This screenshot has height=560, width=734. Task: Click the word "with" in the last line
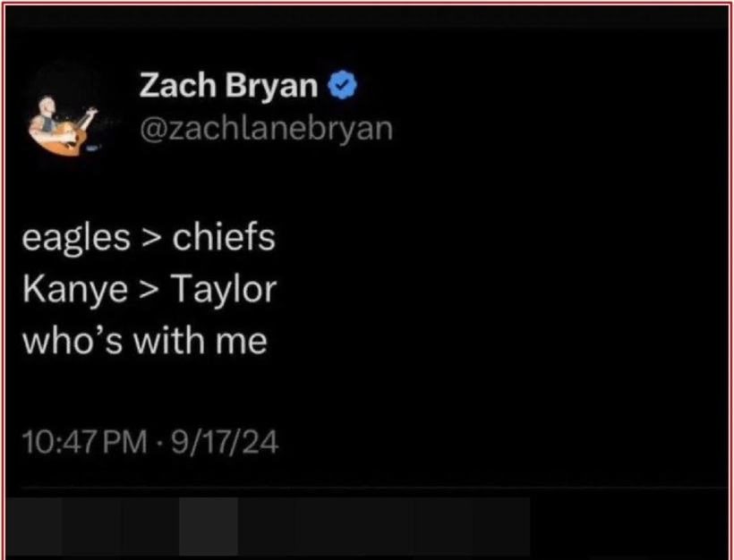(x=164, y=341)
